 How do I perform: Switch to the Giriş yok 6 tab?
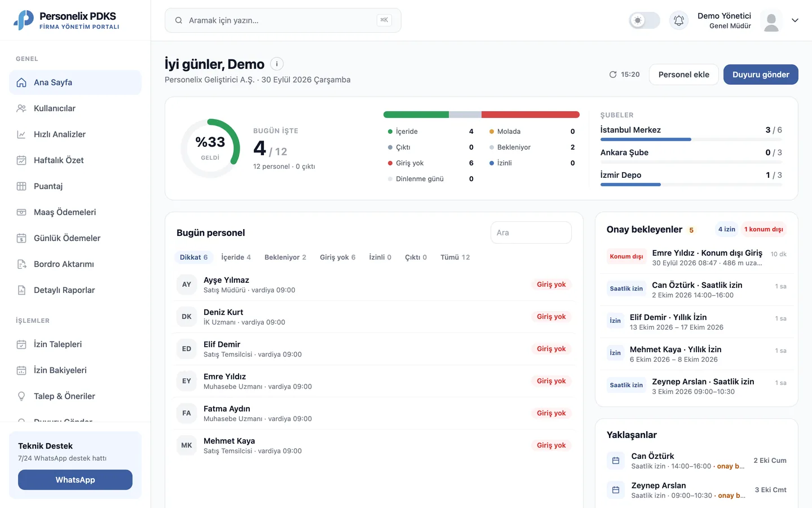coord(338,257)
